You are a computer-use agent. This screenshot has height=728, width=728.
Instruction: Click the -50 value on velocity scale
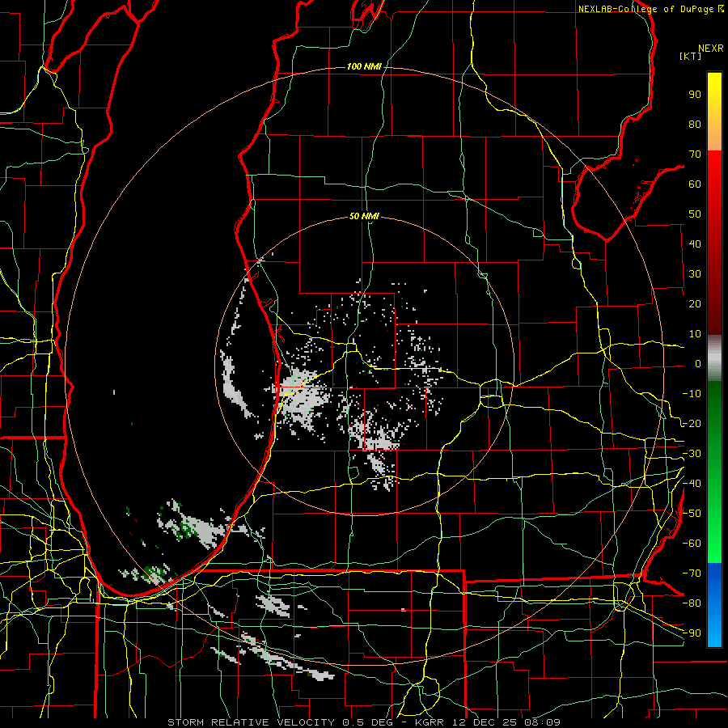tap(692, 514)
